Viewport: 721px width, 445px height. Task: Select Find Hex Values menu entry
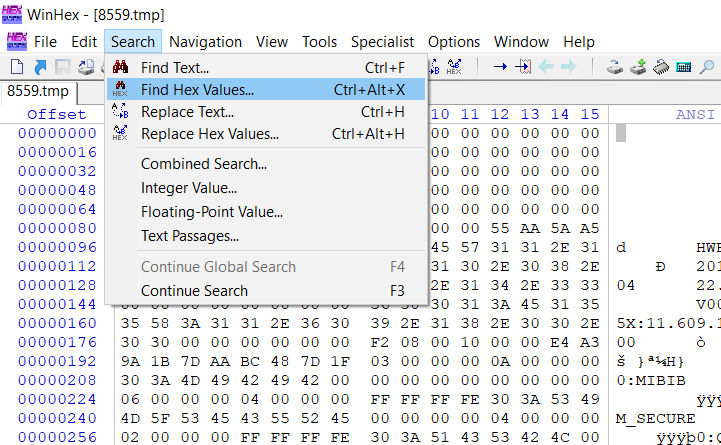(197, 90)
